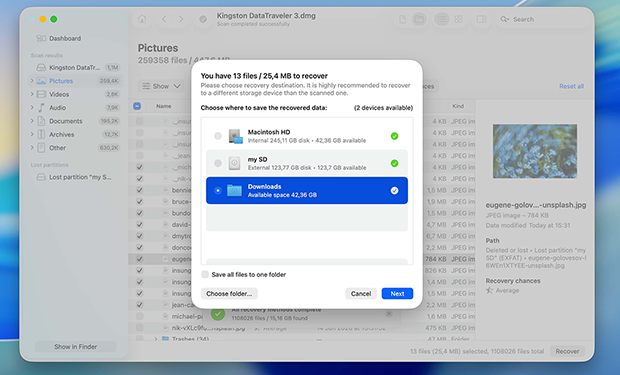Open the Audio category

tap(75, 108)
